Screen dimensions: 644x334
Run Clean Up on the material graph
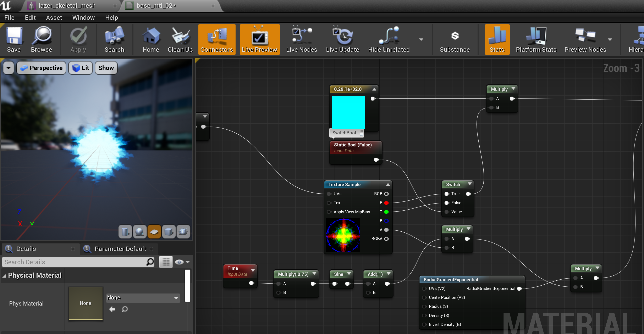(x=180, y=39)
